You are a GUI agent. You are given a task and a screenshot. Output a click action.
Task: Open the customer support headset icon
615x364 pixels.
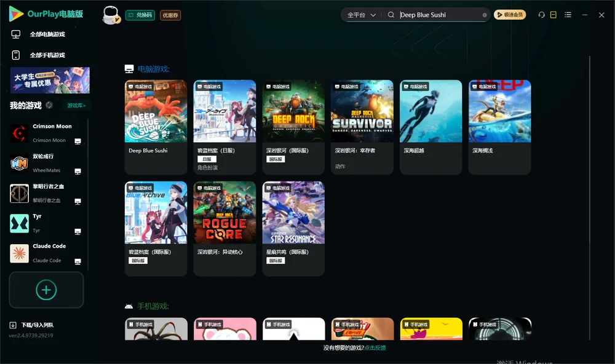[x=541, y=15]
